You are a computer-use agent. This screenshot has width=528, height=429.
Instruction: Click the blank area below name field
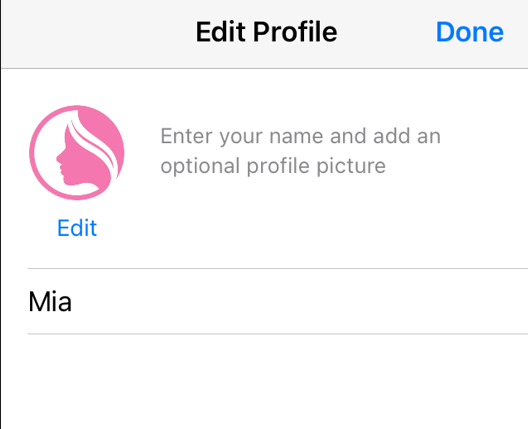coord(264,382)
